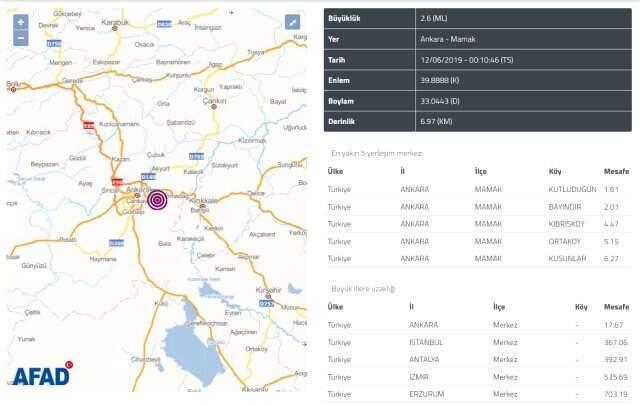
Task: Click the KUSUNLAR village cell
Action: 567,259
